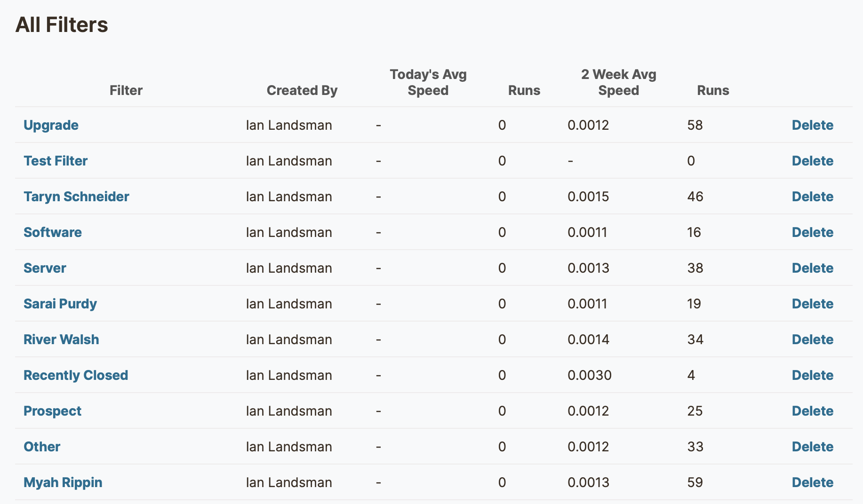863x504 pixels.
Task: Delete the Recently Closed filter
Action: point(813,375)
